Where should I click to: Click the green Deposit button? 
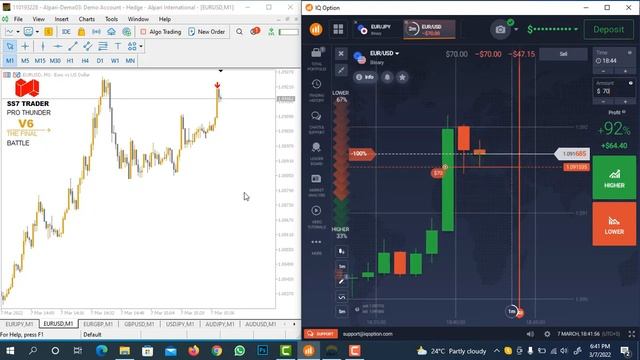pyautogui.click(x=609, y=29)
